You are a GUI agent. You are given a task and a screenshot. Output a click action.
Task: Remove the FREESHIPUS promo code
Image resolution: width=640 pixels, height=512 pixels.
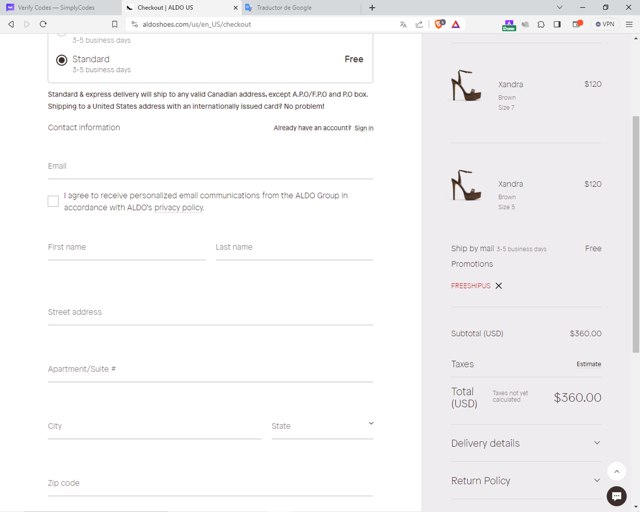(498, 286)
